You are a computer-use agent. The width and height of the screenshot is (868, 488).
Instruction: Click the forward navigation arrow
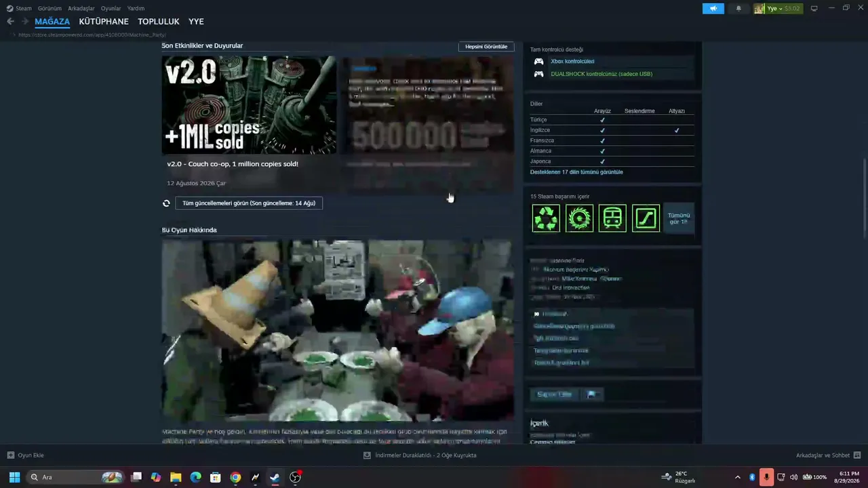click(x=25, y=22)
